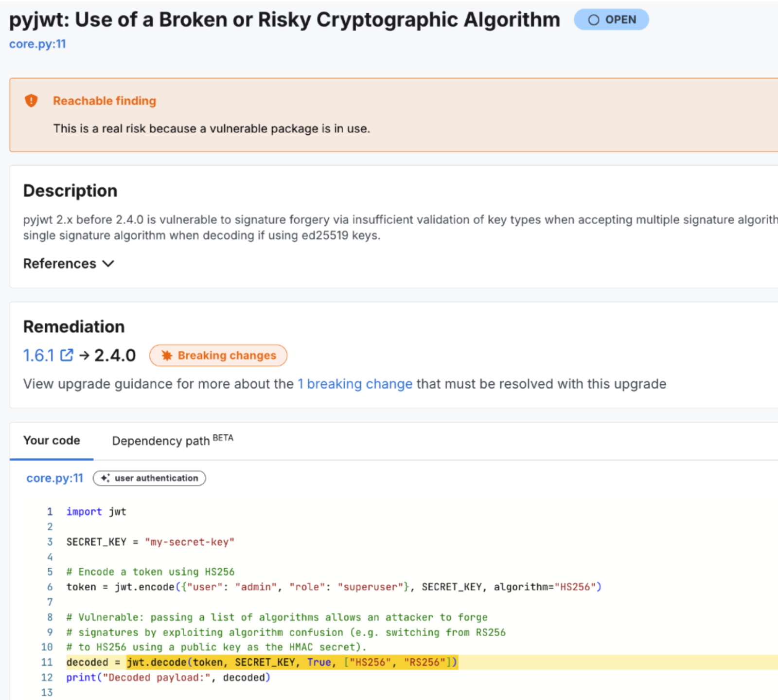778x700 pixels.
Task: Click core.py:11 link above the code snippet
Action: [54, 478]
